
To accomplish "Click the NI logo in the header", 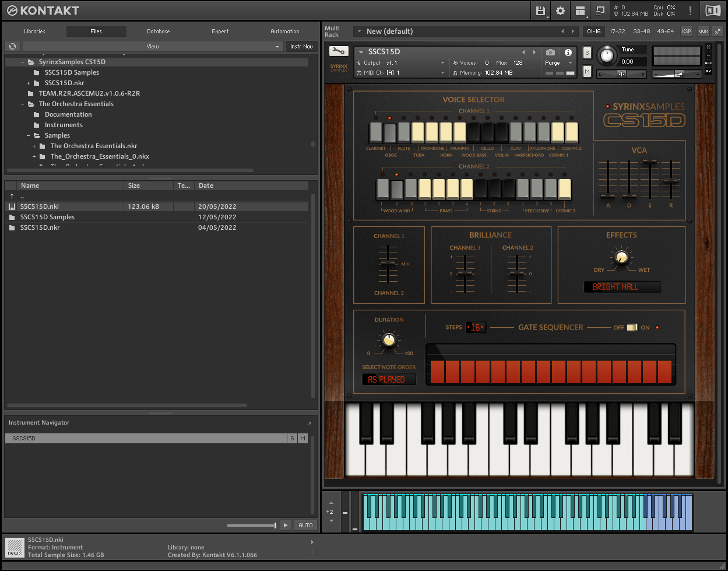I will [x=713, y=10].
